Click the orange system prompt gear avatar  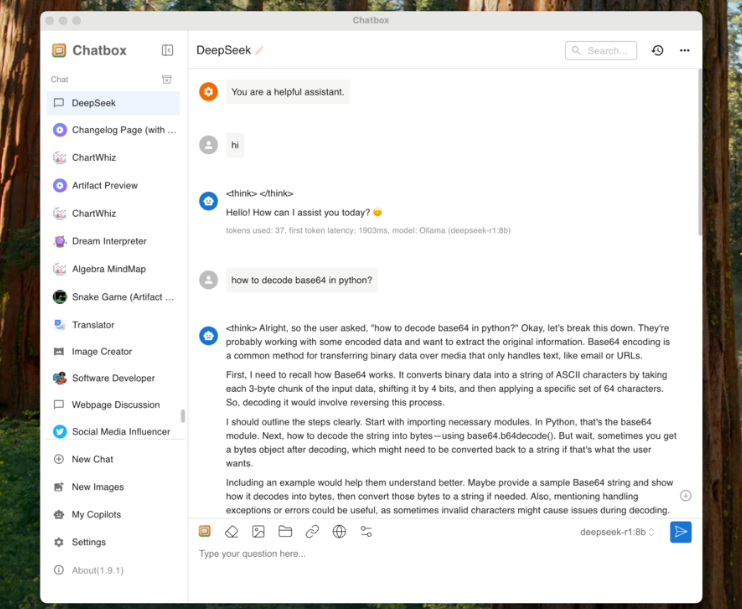208,91
